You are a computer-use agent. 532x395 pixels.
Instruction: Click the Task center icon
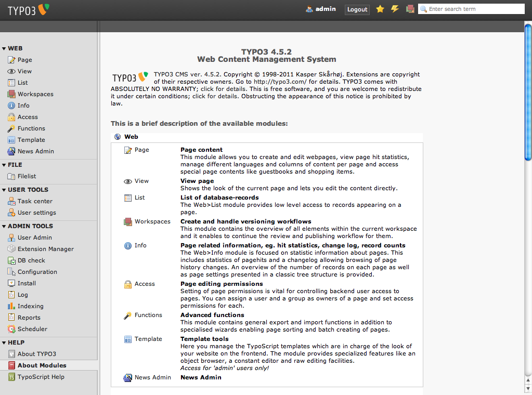pos(11,202)
